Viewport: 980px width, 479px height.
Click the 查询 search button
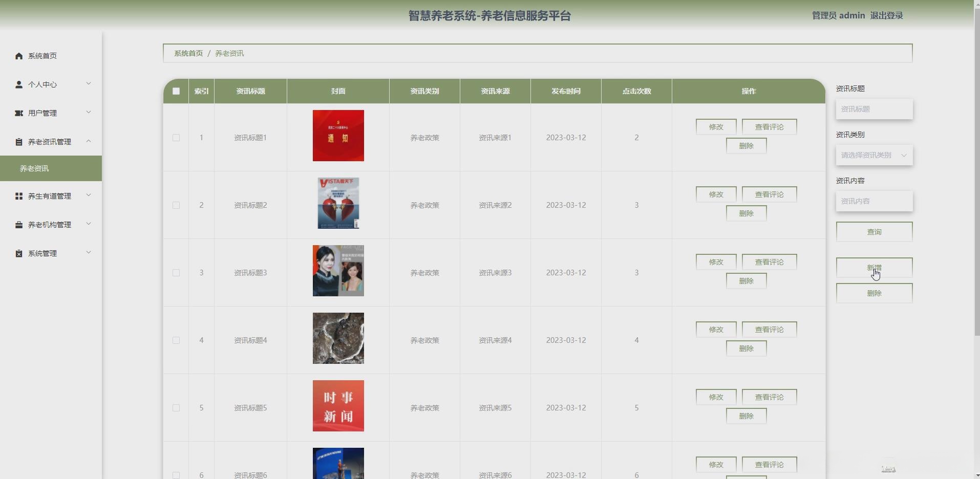click(x=874, y=232)
